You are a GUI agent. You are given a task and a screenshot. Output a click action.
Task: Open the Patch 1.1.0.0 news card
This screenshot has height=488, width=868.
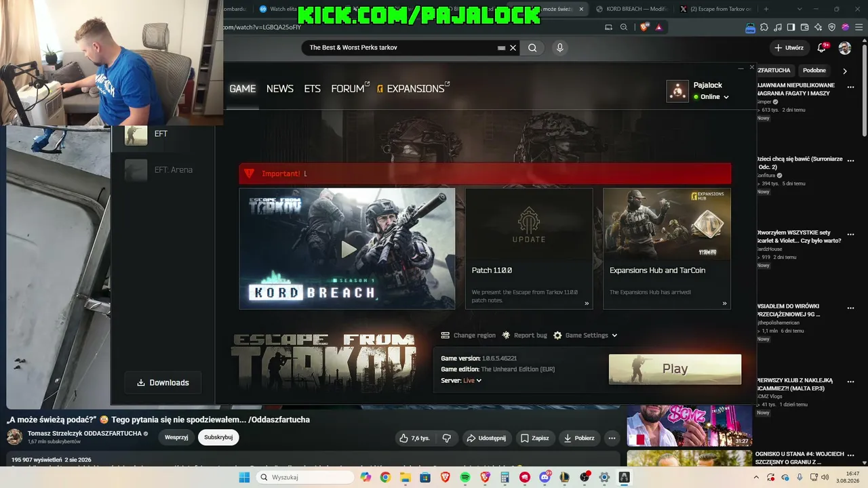click(529, 249)
